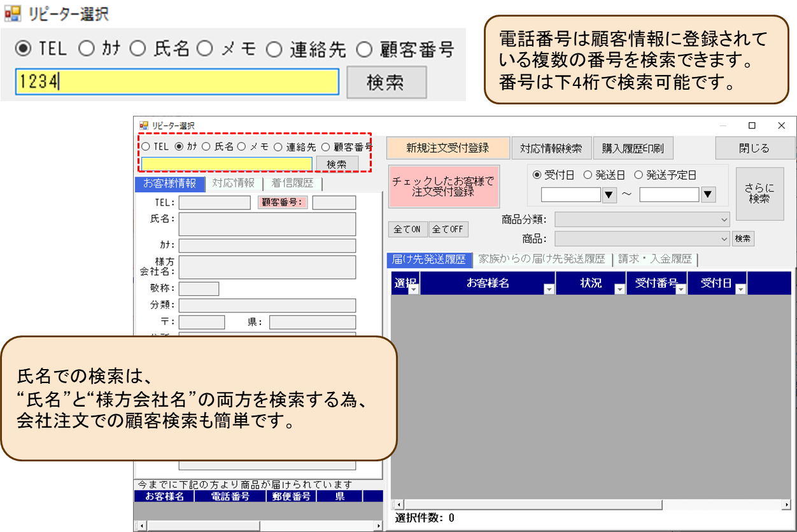Switch to the 家族からの届け先発送履歴 tab
Viewport: 797px width, 532px height.
tap(542, 260)
